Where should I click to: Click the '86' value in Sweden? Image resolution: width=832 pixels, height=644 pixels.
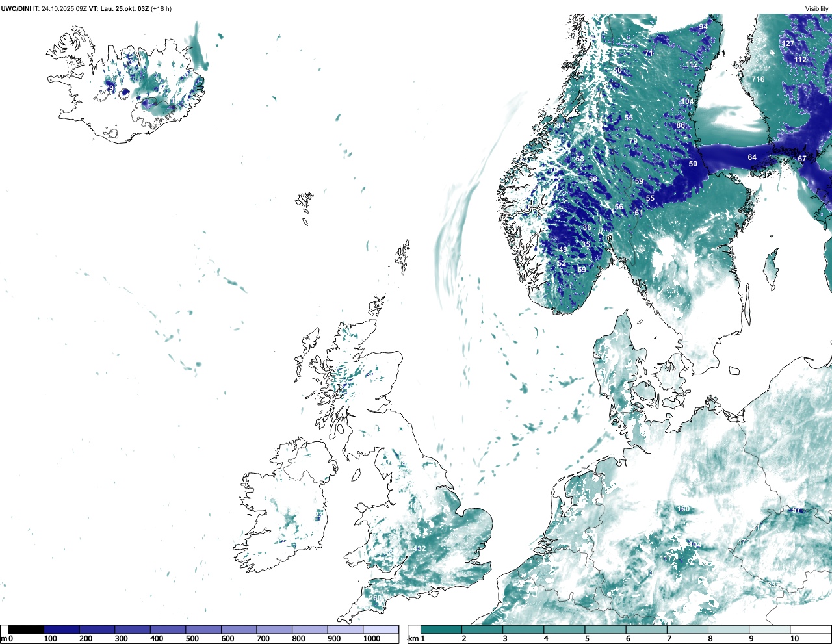pyautogui.click(x=681, y=125)
